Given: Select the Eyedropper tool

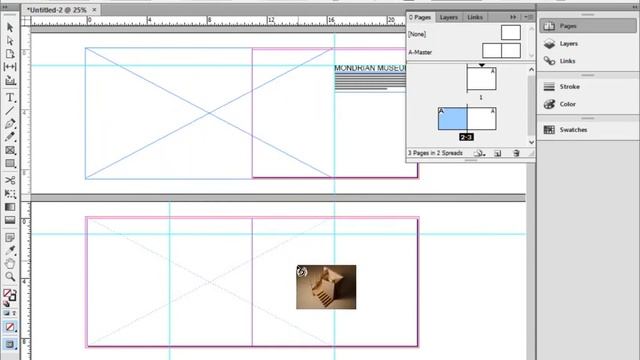Looking at the screenshot, I should (10, 250).
